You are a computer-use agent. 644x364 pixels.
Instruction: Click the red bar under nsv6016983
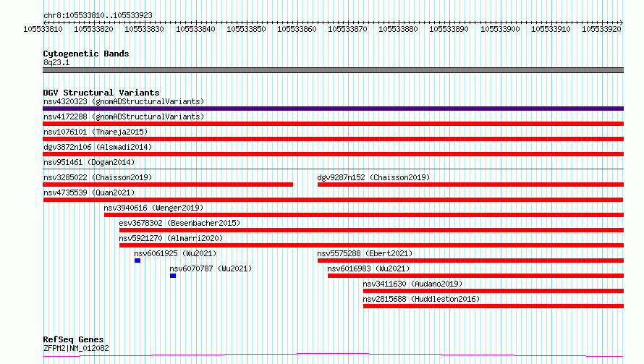tap(475, 276)
